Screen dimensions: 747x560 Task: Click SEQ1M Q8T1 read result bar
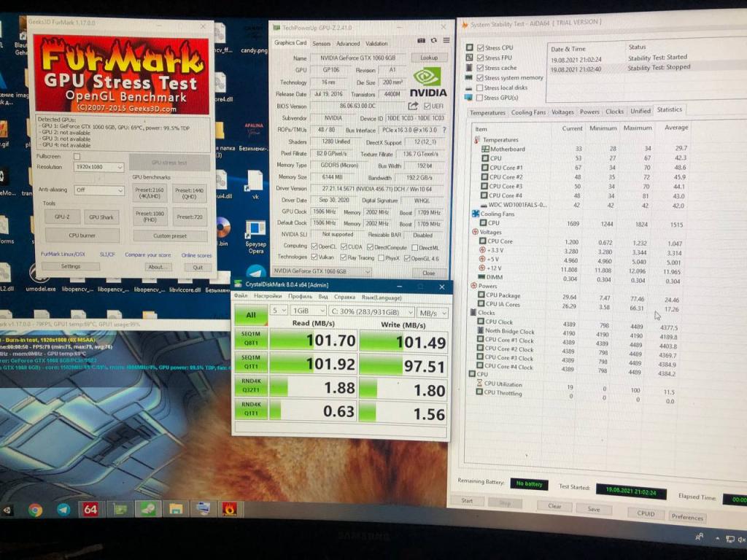pyautogui.click(x=313, y=340)
